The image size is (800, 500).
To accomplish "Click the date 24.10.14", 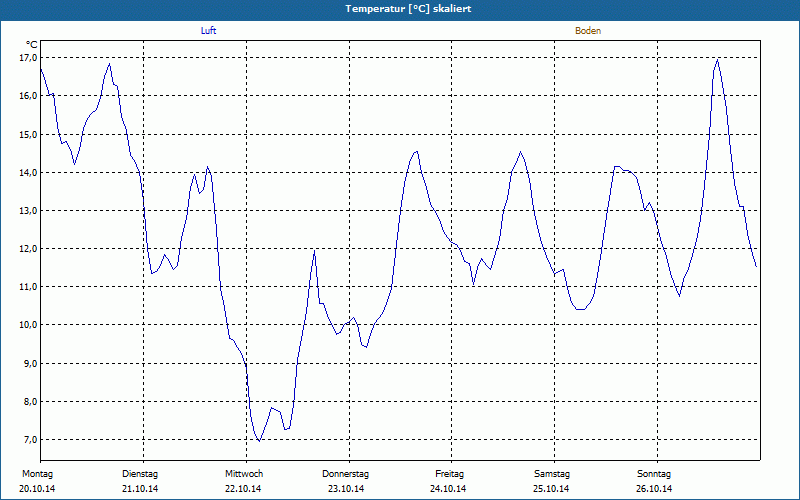I will [448, 489].
